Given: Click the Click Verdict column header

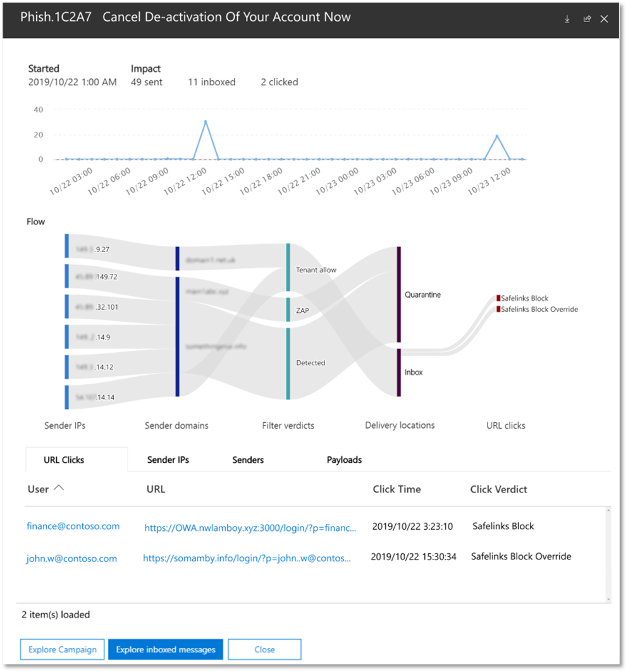Looking at the screenshot, I should [498, 489].
